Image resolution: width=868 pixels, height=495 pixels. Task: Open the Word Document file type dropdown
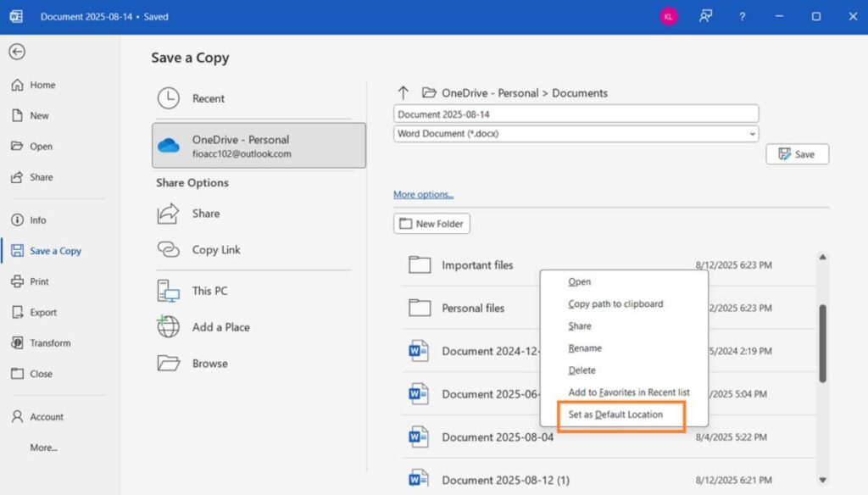click(x=576, y=133)
